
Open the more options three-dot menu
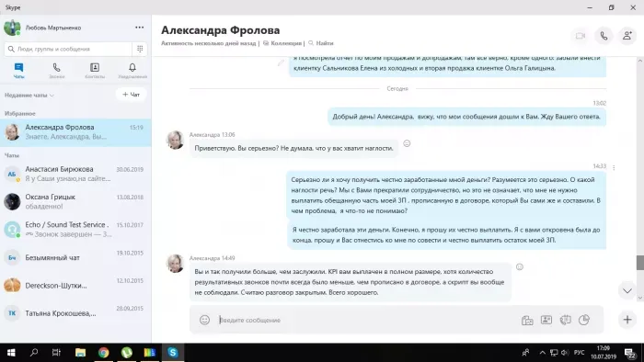tap(140, 28)
